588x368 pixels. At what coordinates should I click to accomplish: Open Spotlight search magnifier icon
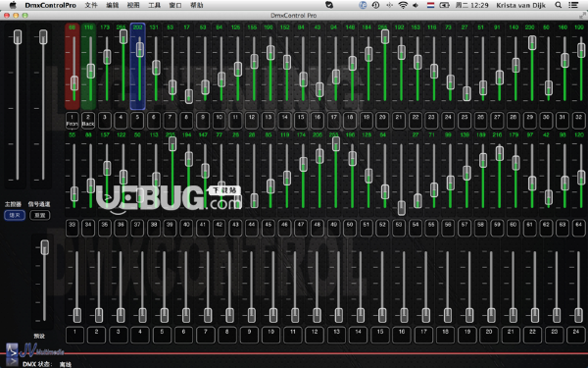(559, 5)
